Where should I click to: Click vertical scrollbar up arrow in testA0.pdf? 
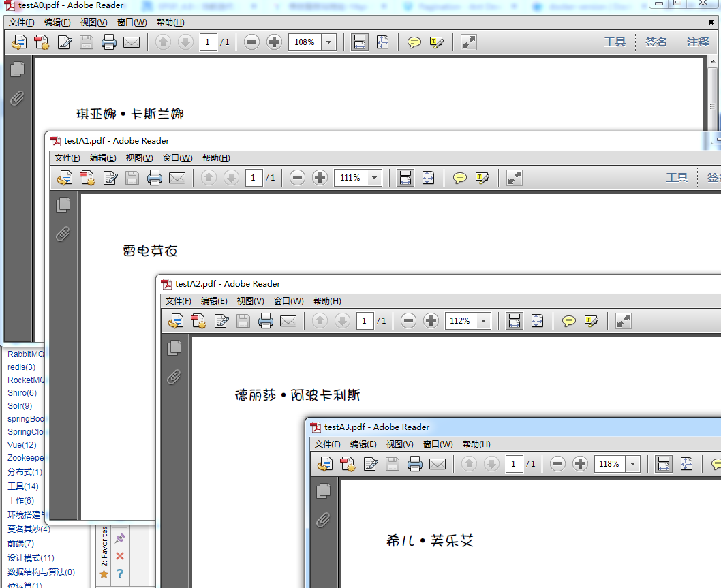pyautogui.click(x=713, y=61)
